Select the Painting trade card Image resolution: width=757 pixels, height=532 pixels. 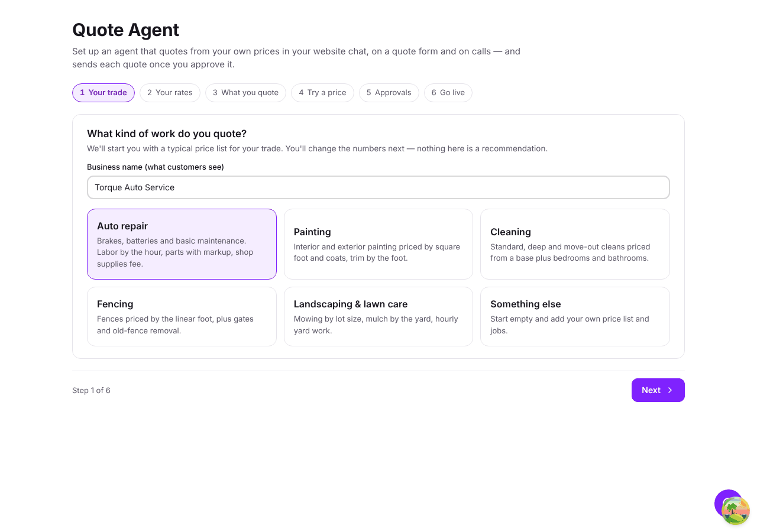(x=378, y=244)
